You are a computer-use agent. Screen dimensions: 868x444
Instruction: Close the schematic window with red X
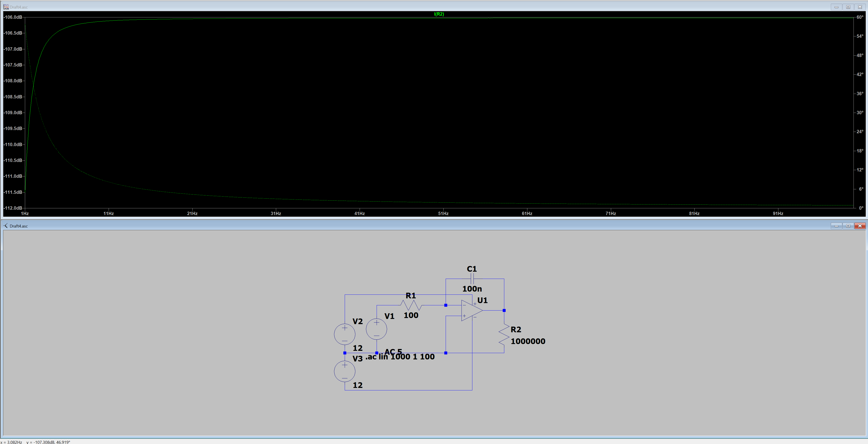pos(860,226)
